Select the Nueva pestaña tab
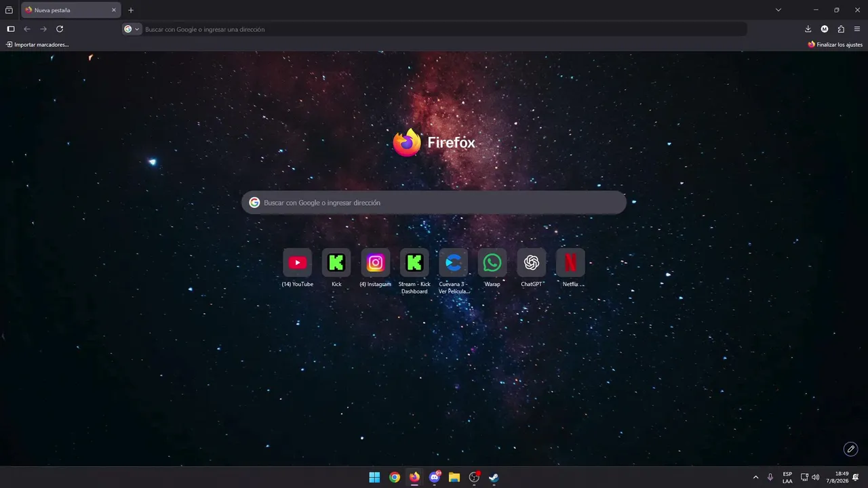The image size is (868, 488). tap(71, 10)
